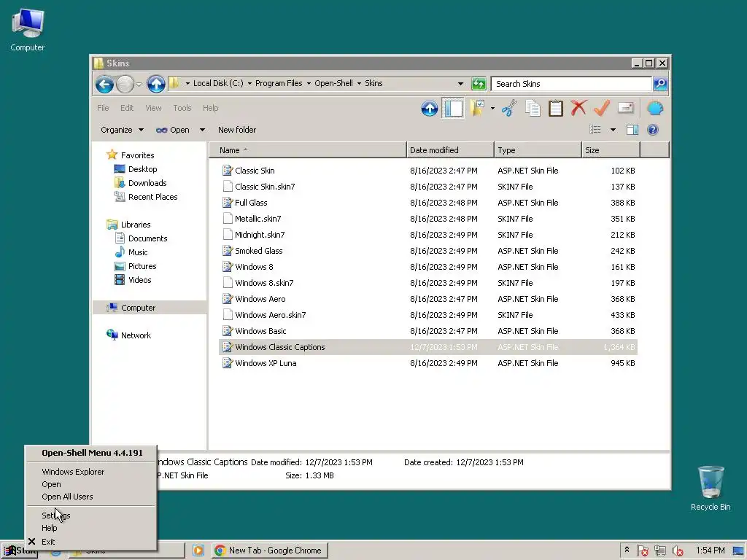Viewport: 747px width, 560px height.
Task: Choose Settings in the Open-Shell context menu
Action: (90, 516)
